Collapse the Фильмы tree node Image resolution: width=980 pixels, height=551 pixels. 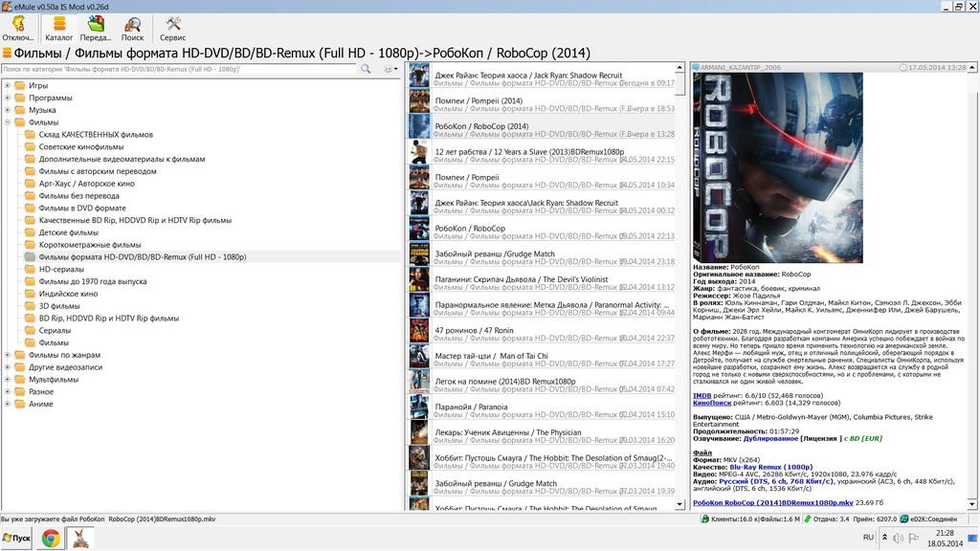pos(8,122)
